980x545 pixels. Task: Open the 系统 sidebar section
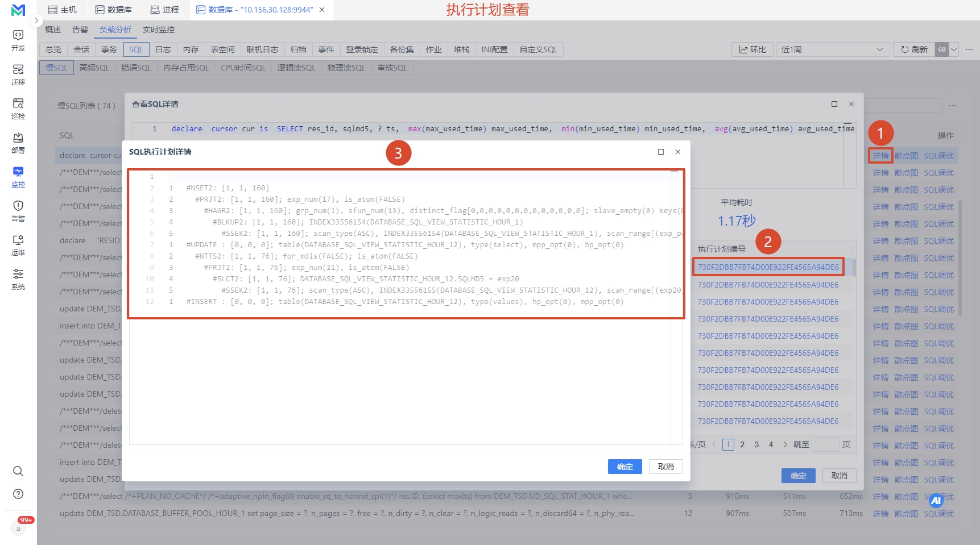[18, 279]
